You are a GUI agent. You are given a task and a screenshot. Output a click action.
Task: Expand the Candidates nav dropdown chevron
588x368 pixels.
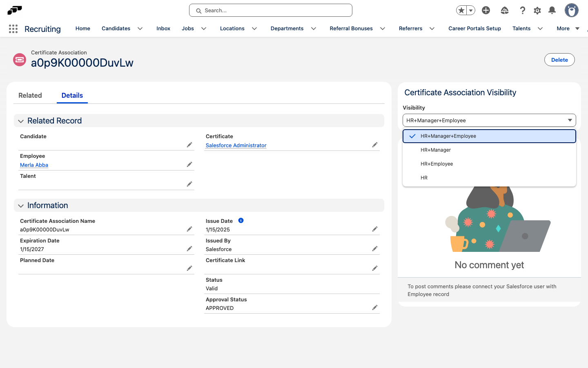point(140,29)
